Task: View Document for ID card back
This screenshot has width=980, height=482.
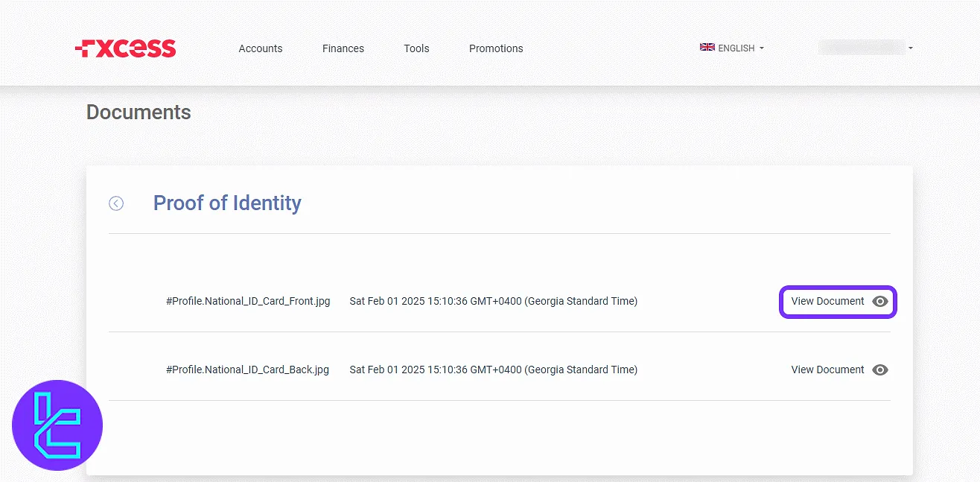Action: [827, 370]
